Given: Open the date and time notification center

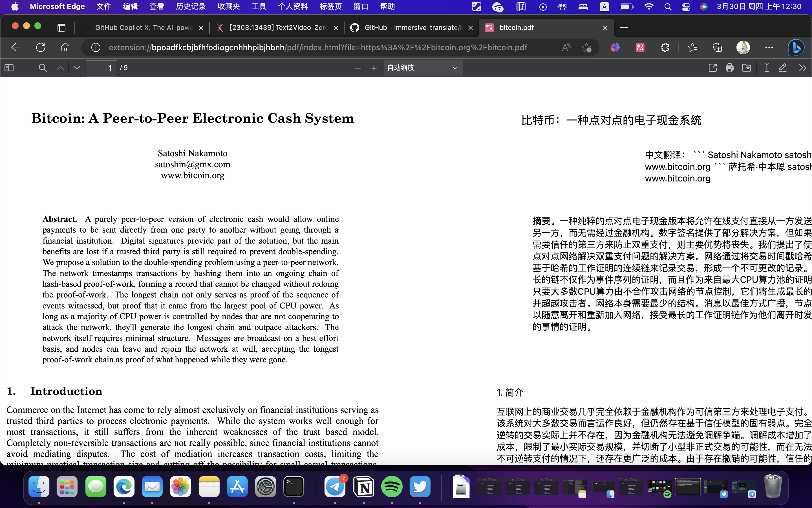Looking at the screenshot, I should tap(759, 6).
